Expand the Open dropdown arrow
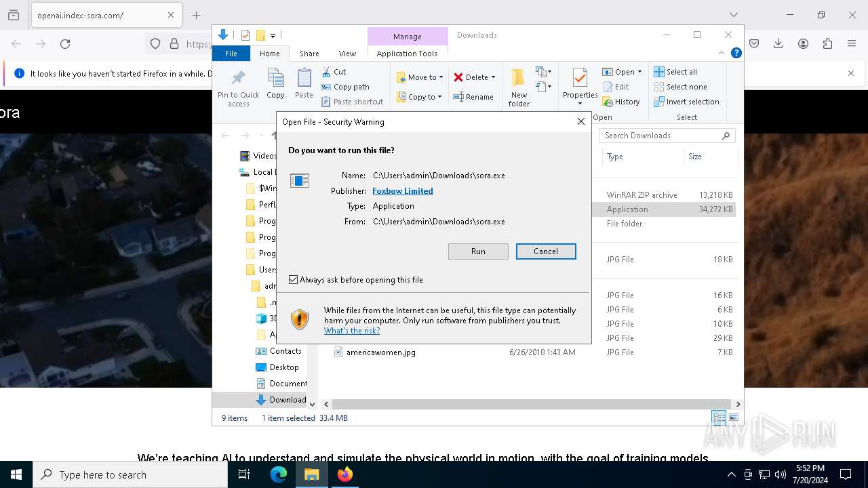 click(x=639, y=72)
